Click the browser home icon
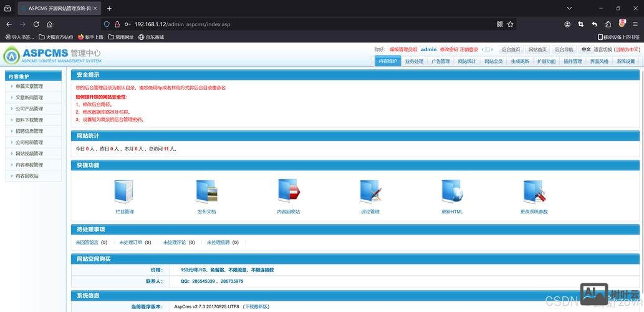Viewport: 644px width, 312px height. [50, 24]
